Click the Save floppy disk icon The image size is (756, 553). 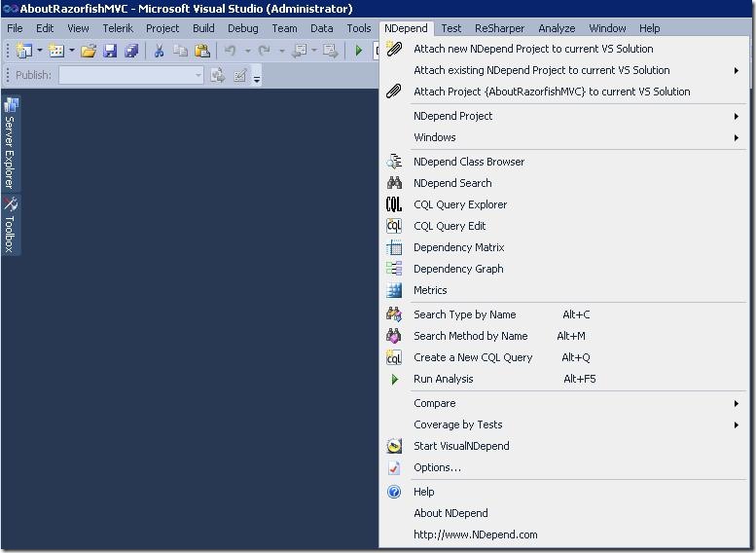point(110,51)
